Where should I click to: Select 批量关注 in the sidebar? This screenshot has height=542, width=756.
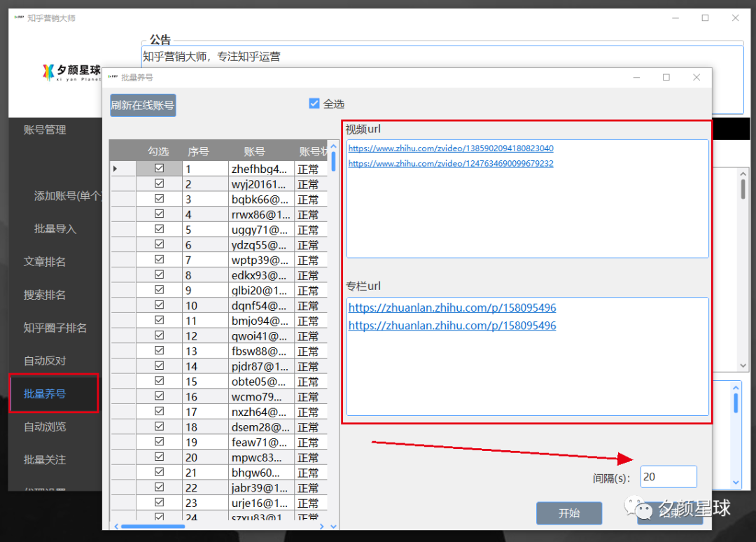point(44,460)
